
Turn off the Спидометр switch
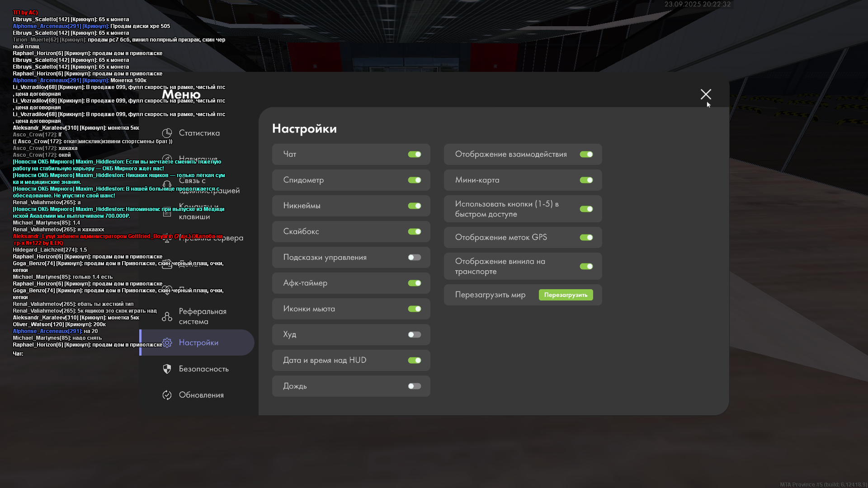[414, 180]
